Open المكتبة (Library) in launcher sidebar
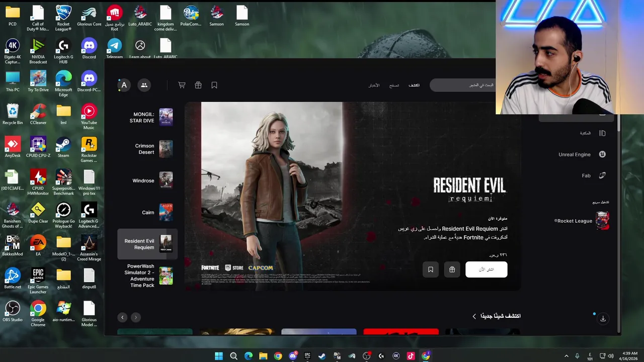The image size is (644, 362). click(x=593, y=133)
